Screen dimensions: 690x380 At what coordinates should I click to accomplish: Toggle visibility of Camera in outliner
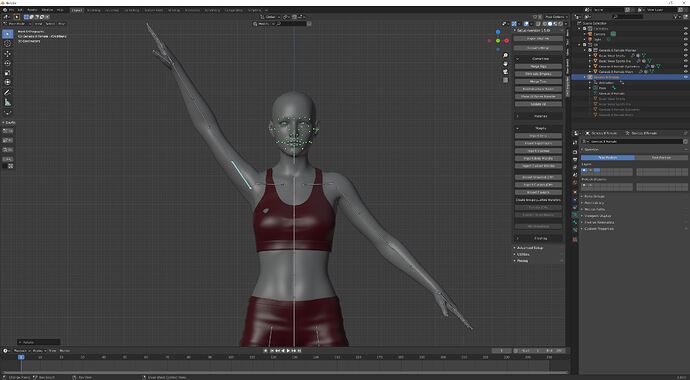686,34
